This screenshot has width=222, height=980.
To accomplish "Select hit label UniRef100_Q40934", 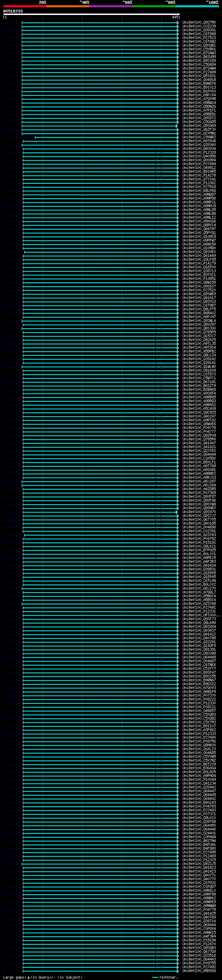I will pyautogui.click(x=199, y=149).
